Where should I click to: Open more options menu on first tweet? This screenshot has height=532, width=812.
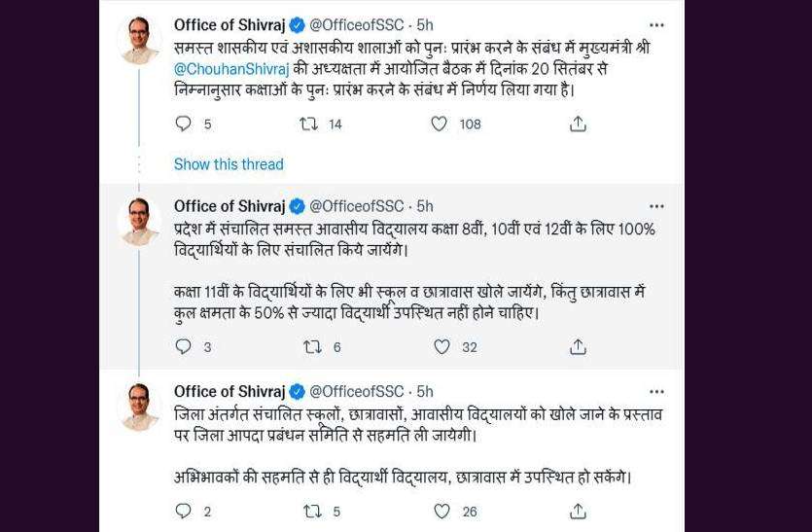(656, 25)
